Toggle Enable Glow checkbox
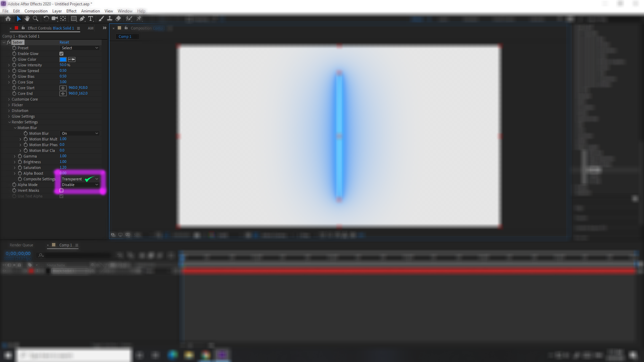The image size is (644, 362). [61, 54]
